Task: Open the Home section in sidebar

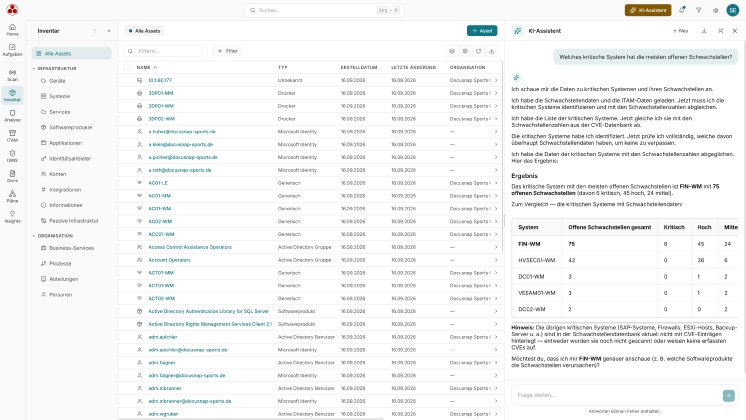Action: [x=12, y=29]
